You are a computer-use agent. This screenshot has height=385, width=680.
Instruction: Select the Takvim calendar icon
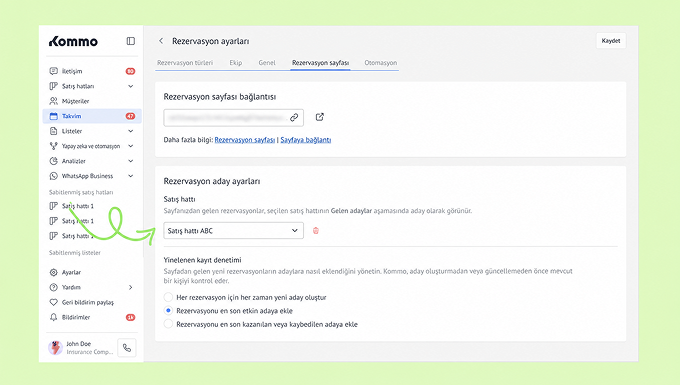click(53, 116)
